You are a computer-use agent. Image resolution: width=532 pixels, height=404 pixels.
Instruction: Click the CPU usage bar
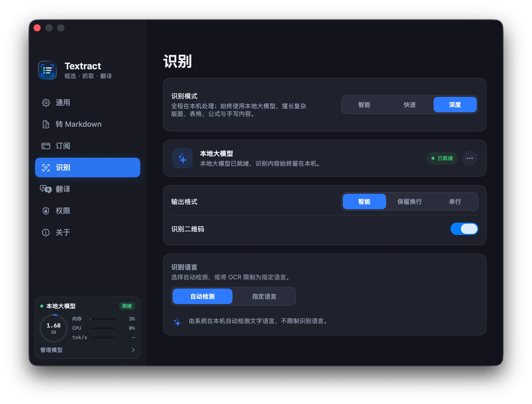103,328
